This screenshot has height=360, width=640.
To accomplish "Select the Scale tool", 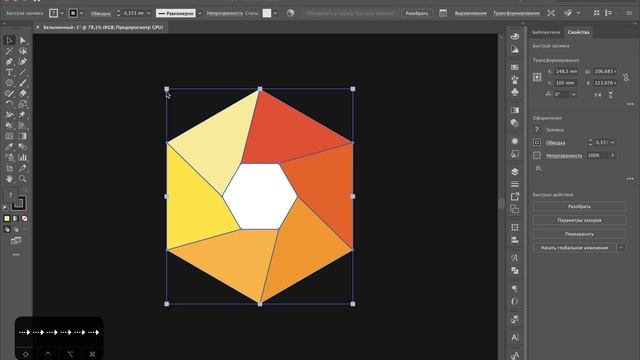I will (23, 104).
